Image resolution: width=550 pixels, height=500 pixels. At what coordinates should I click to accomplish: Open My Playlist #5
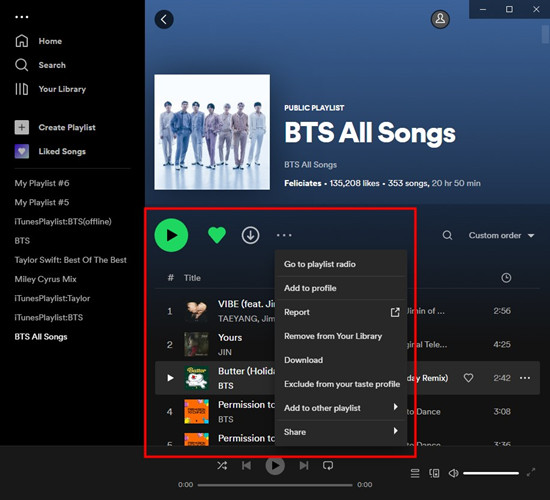tap(42, 202)
